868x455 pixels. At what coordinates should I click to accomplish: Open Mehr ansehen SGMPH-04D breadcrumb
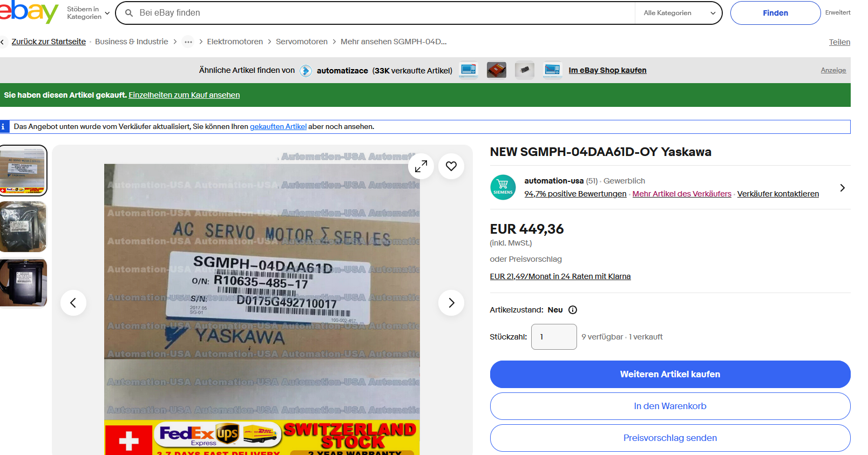coord(394,42)
